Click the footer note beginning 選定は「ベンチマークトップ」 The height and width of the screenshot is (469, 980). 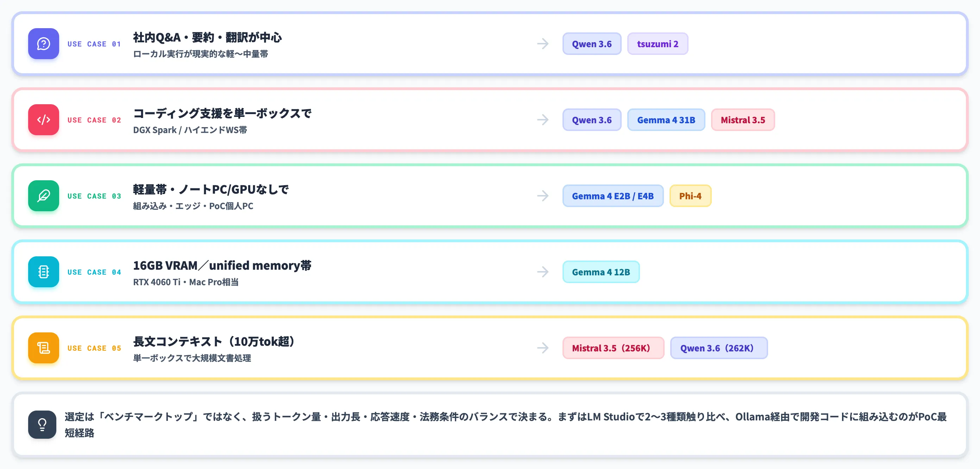505,425
